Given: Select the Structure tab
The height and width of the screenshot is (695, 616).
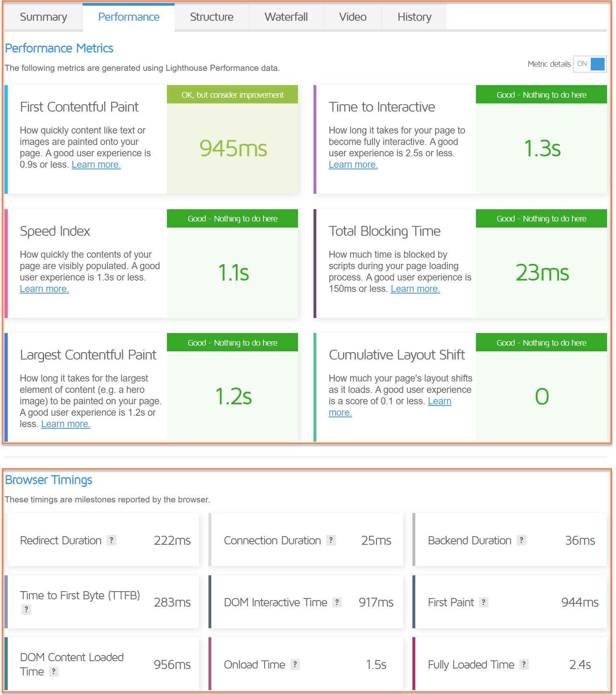Looking at the screenshot, I should 212,17.
